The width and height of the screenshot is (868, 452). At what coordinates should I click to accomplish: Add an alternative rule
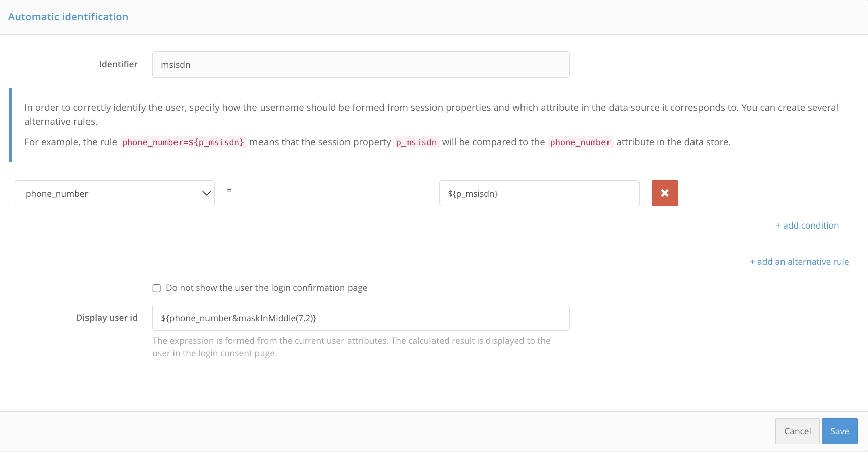[x=800, y=262]
